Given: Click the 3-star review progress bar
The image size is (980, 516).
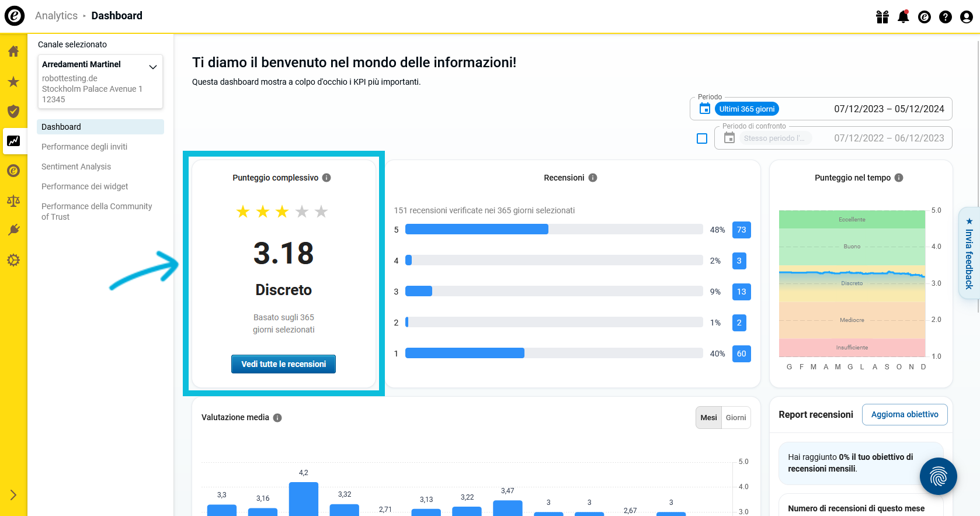Looking at the screenshot, I should (554, 291).
